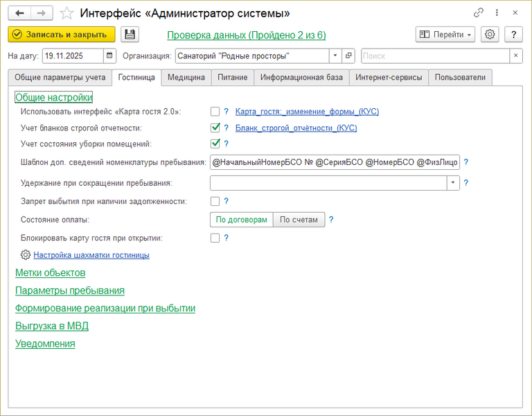This screenshot has height=416, width=532.
Task: Uncheck «Учет бланков строгой отчетности»
Action: [215, 128]
